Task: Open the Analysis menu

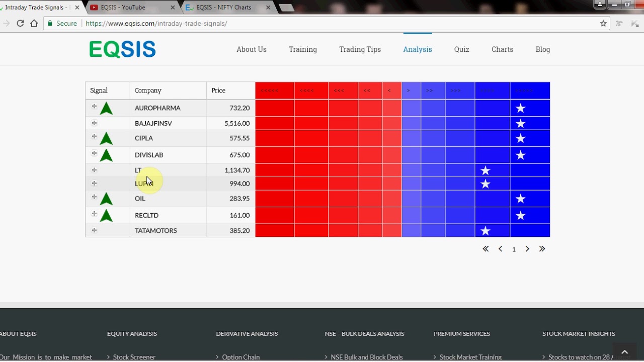Action: pyautogui.click(x=418, y=49)
